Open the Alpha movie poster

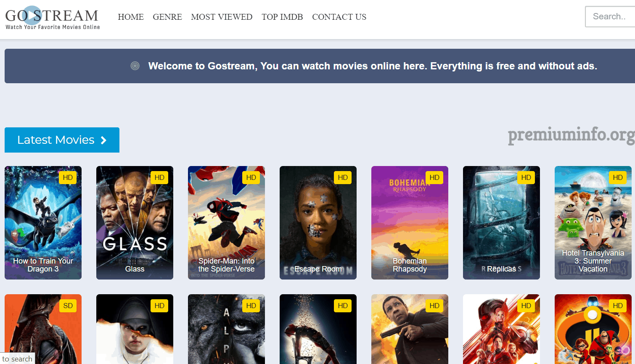tap(226, 329)
